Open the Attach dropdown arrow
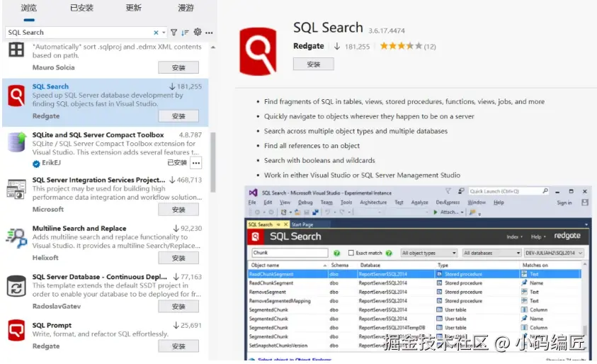The image size is (597, 364). pyautogui.click(x=462, y=212)
